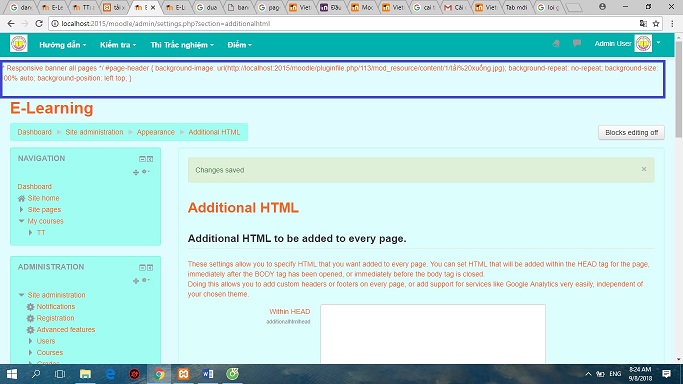Collapse the Site administration tree node
Viewport: 683px width, 384px height.
click(21, 295)
